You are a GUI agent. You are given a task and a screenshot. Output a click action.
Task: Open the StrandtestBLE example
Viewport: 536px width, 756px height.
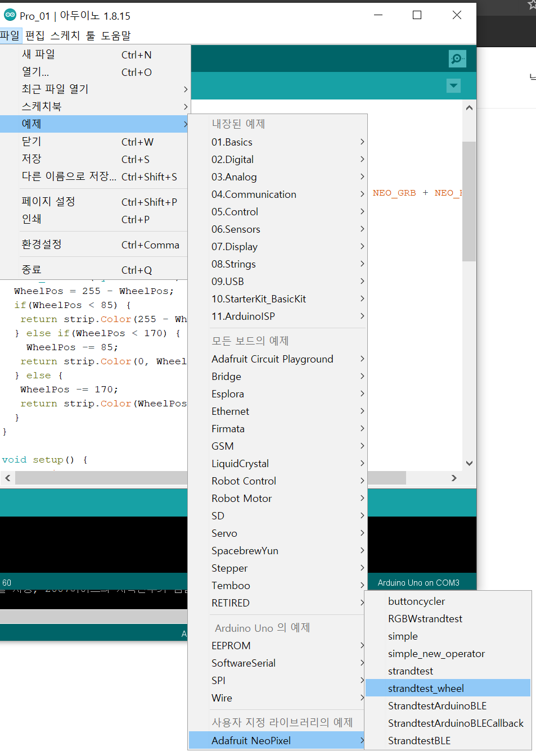tap(448, 741)
